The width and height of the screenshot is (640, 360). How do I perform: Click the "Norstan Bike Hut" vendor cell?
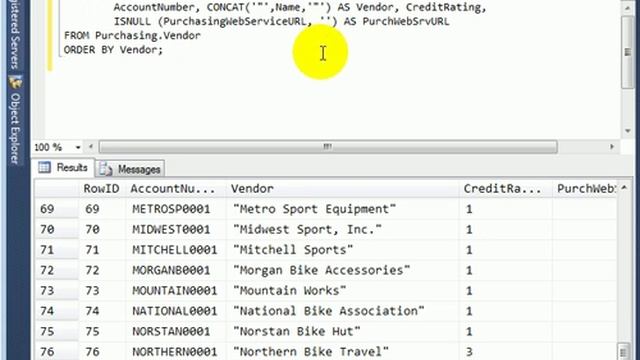click(x=342, y=331)
